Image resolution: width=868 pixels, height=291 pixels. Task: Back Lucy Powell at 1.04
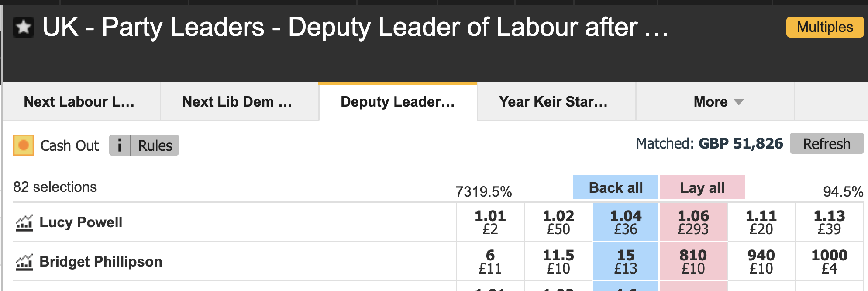pos(626,222)
